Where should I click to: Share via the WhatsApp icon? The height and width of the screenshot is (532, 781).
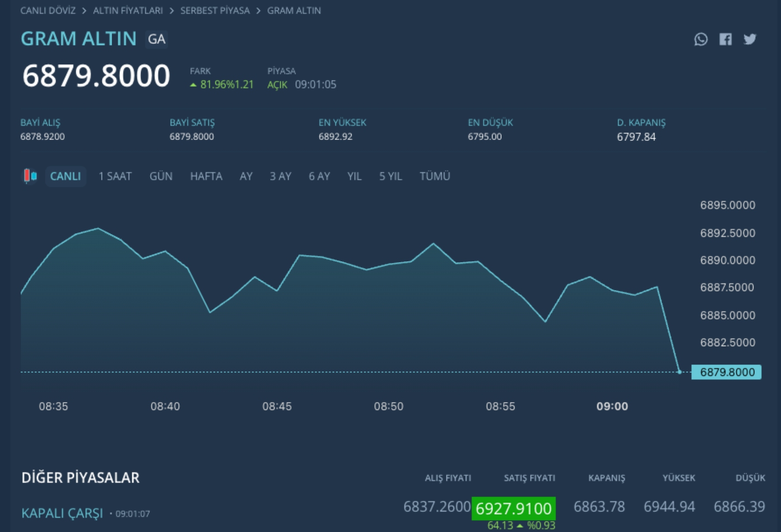(701, 39)
